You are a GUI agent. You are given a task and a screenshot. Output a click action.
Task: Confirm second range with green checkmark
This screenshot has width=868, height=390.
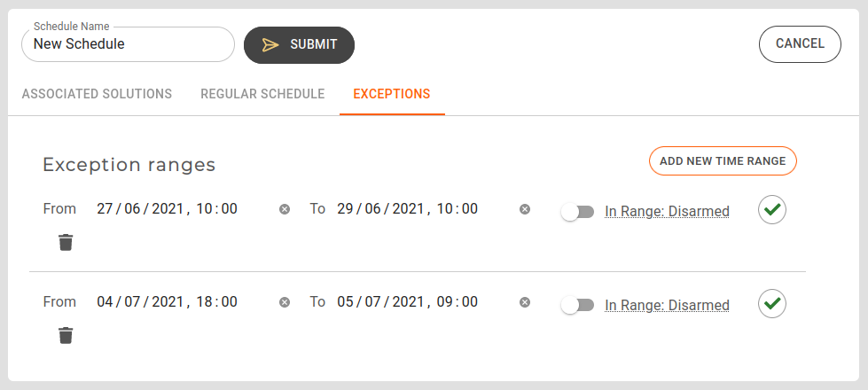click(x=772, y=303)
